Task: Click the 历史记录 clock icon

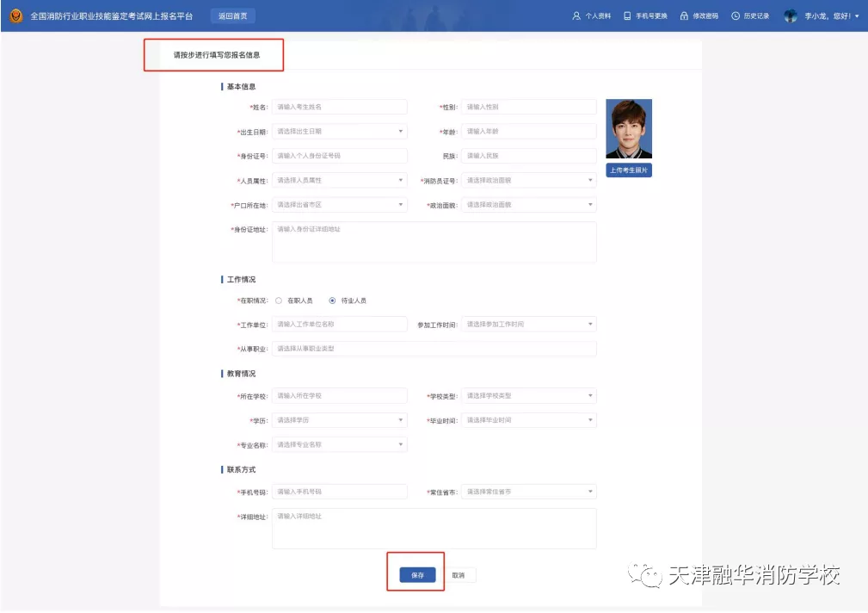Action: coord(736,15)
